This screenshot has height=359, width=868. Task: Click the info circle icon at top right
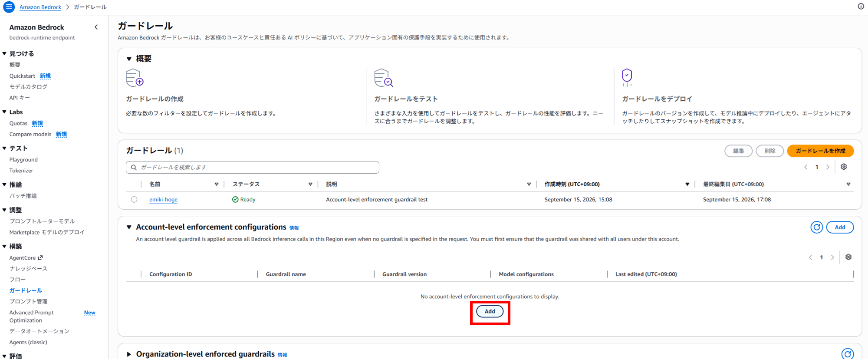click(861, 6)
